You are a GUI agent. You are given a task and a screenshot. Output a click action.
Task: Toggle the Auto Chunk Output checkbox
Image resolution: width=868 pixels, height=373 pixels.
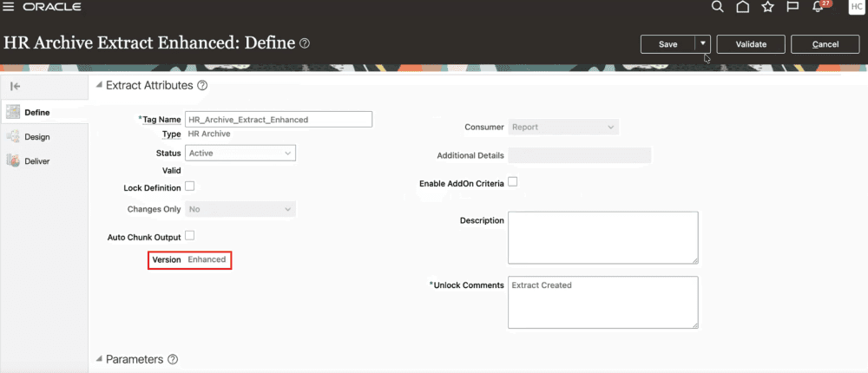coord(189,236)
